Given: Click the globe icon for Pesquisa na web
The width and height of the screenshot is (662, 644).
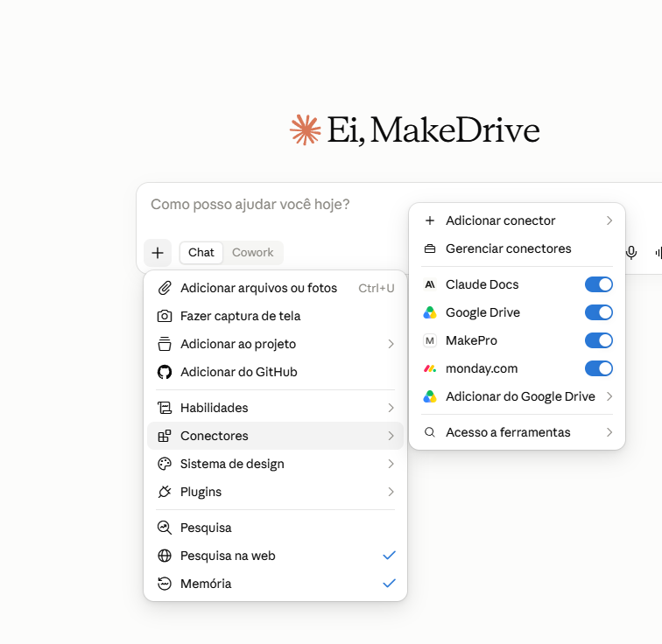Looking at the screenshot, I should click(165, 556).
